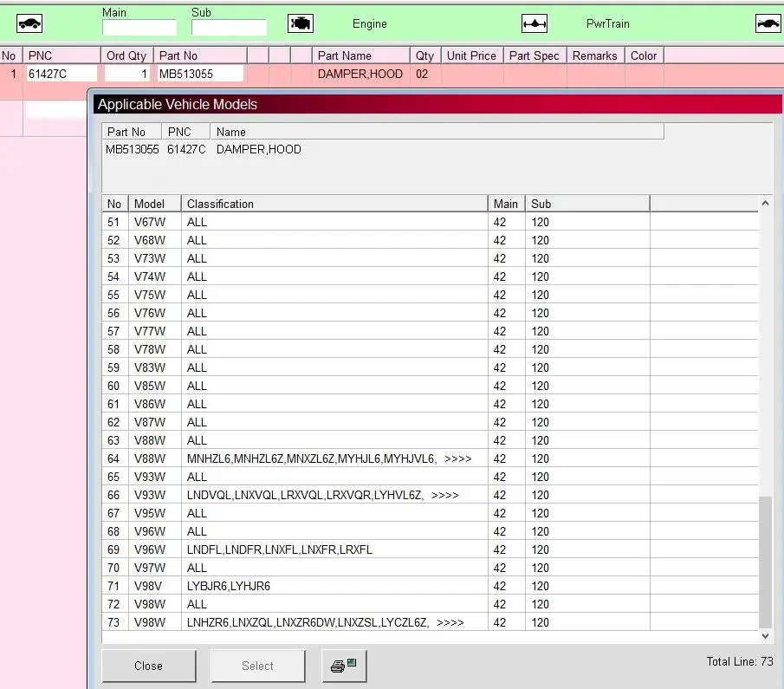
Task: Click the car silhouette icon after PwrTrain
Action: 768,23
